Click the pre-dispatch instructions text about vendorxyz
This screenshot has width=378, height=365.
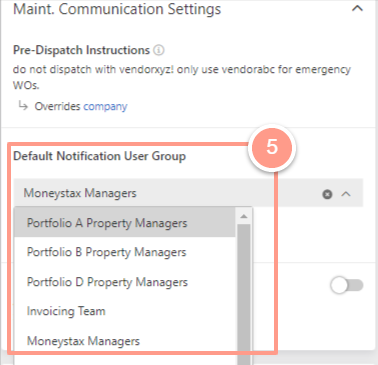pos(182,77)
